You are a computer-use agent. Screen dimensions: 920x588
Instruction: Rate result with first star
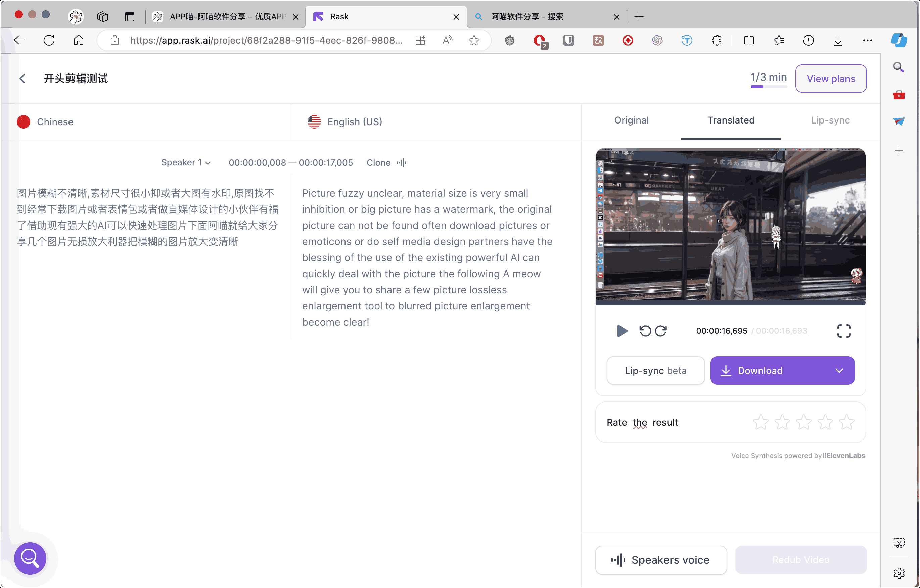tap(761, 422)
